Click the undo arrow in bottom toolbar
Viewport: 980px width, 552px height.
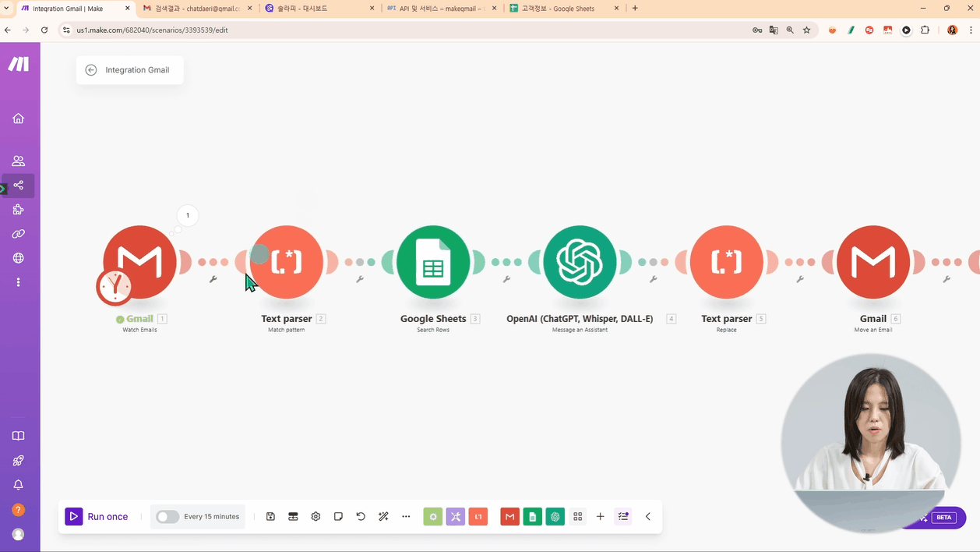pos(361,516)
